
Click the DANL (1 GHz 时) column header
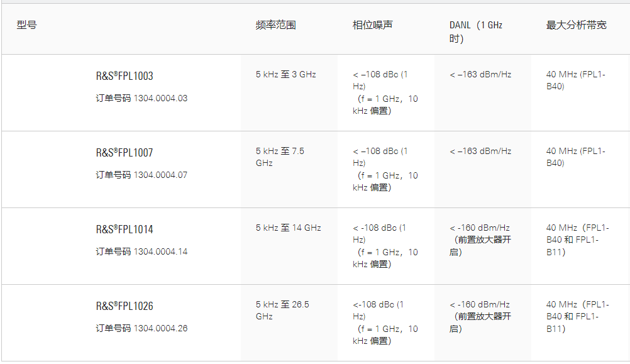pyautogui.click(x=476, y=31)
